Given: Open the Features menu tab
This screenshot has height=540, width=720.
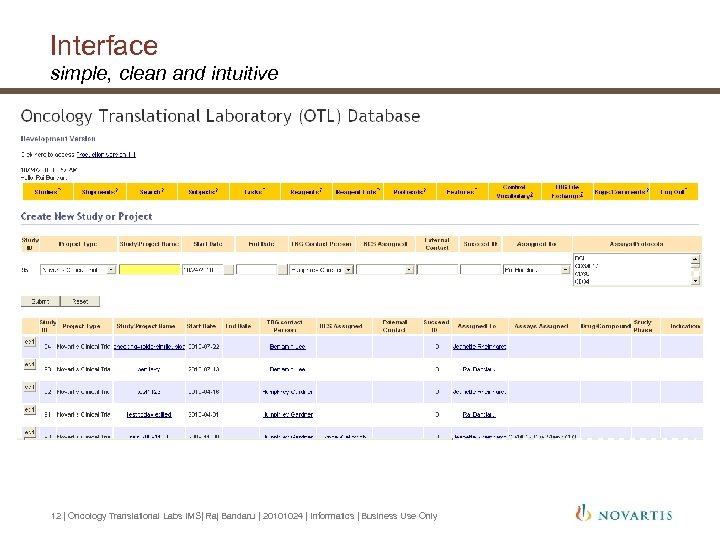Looking at the screenshot, I should click(x=462, y=191).
